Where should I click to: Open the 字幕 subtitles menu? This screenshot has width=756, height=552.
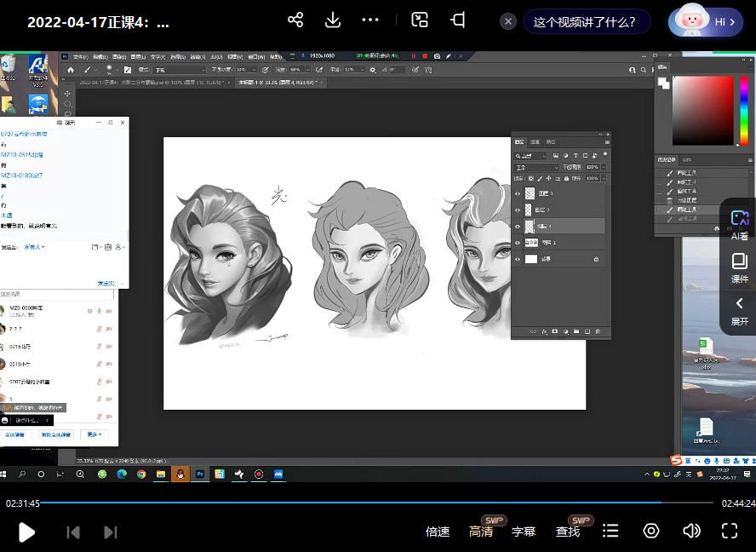click(524, 532)
